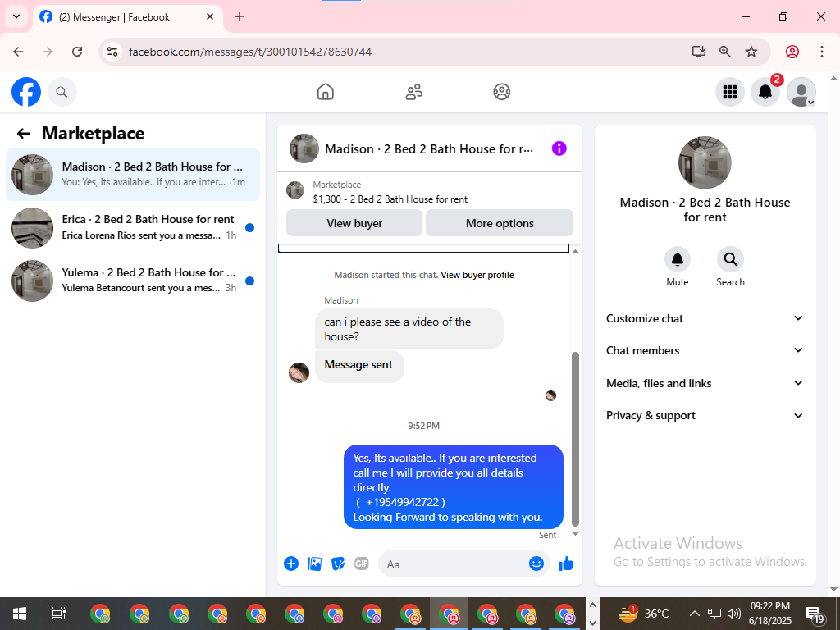840x630 pixels.
Task: Choose a sticker icon
Action: pyautogui.click(x=338, y=564)
